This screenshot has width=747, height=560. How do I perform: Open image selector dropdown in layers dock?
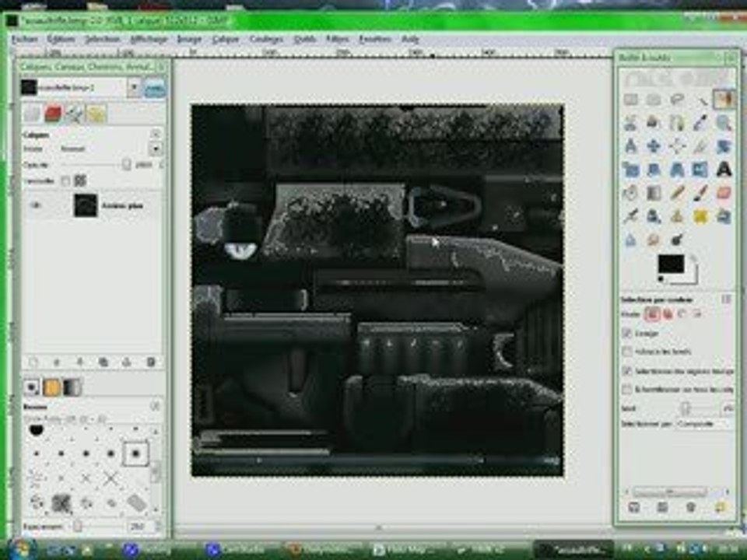(135, 88)
